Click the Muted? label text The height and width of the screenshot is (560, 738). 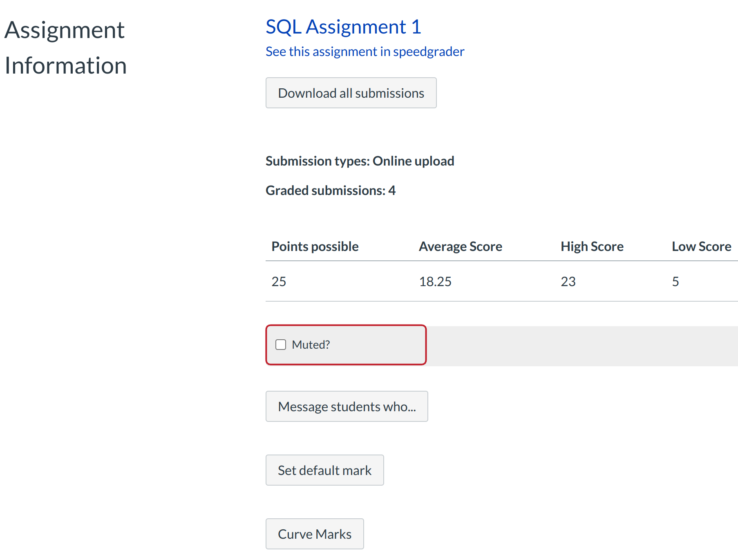pyautogui.click(x=311, y=345)
